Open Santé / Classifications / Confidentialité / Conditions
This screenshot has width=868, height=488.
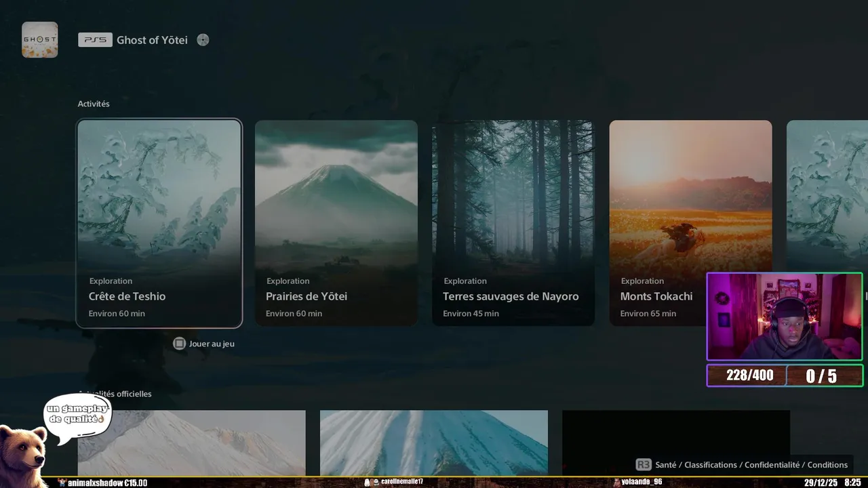[x=751, y=465]
